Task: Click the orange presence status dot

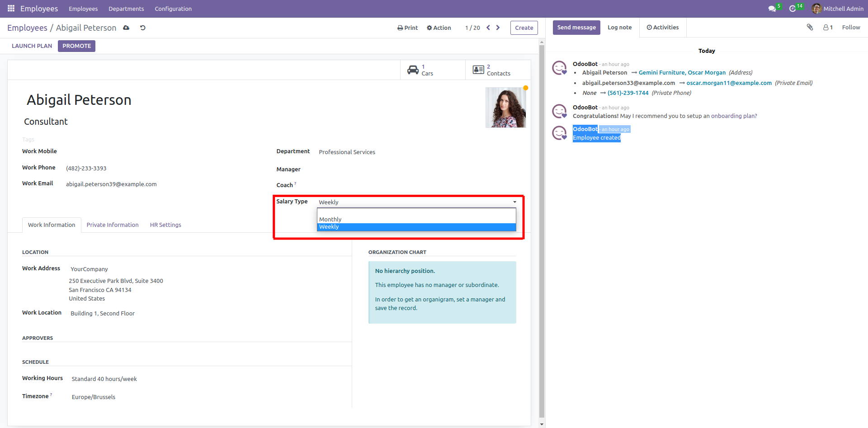Action: point(526,88)
